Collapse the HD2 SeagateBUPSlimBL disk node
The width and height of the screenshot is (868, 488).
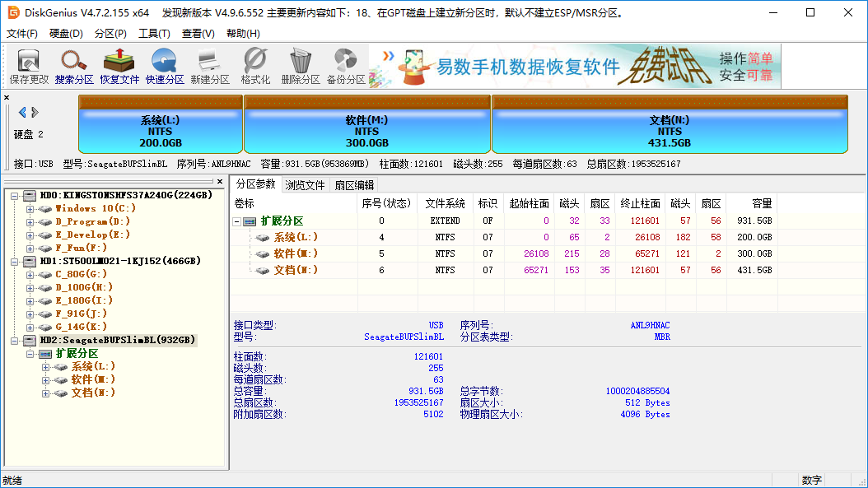(x=15, y=341)
